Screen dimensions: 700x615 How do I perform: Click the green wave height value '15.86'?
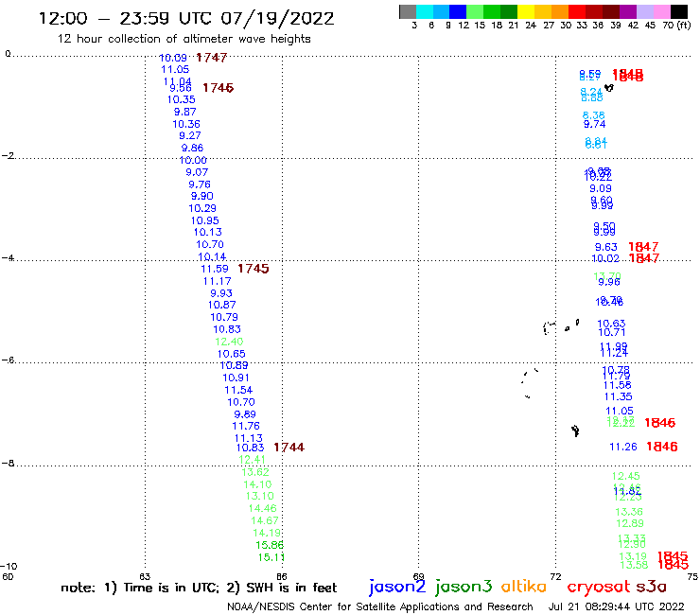click(270, 545)
